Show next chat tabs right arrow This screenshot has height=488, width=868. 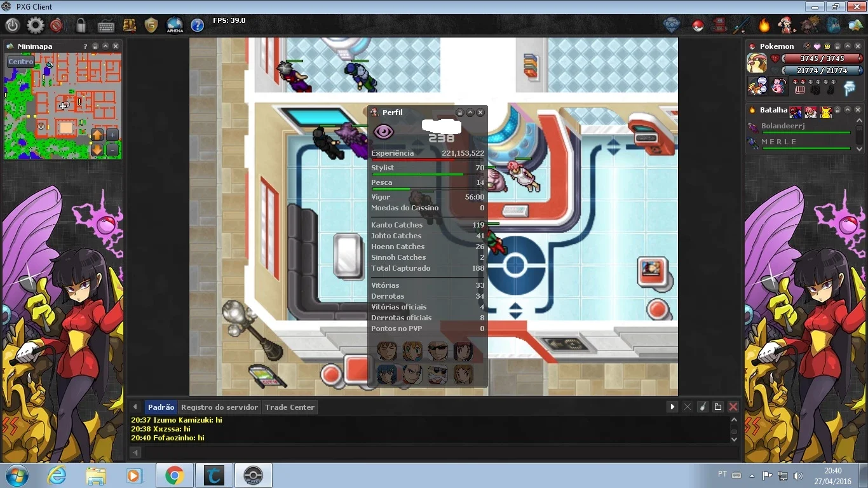pyautogui.click(x=672, y=407)
